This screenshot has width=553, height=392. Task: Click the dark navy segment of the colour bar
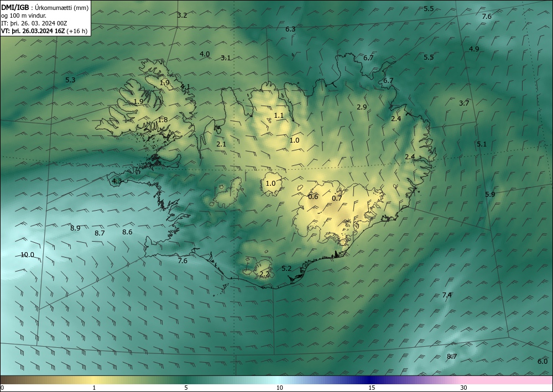(x=371, y=380)
